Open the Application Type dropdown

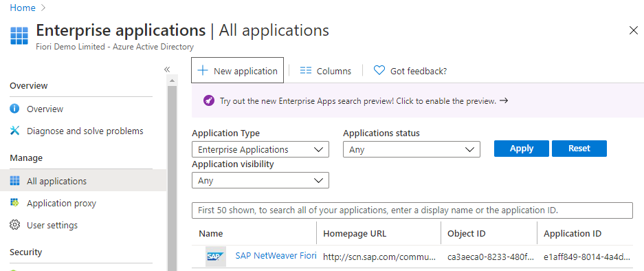point(260,149)
